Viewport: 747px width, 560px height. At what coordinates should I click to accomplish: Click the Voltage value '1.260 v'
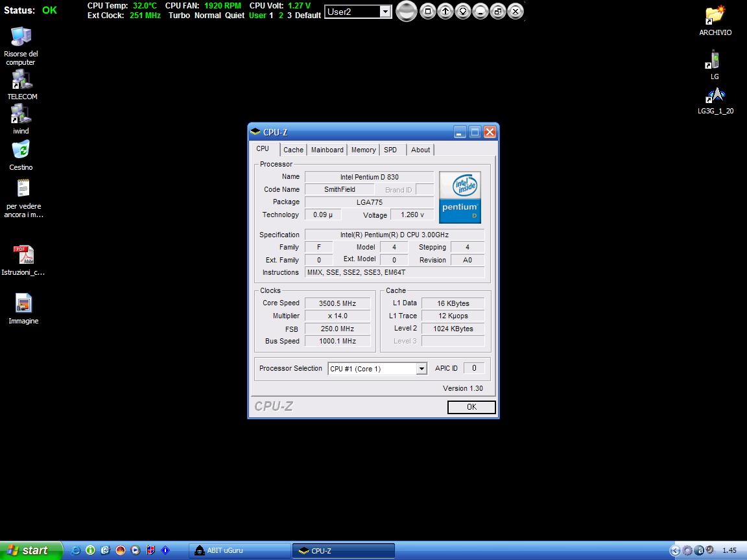tap(412, 215)
